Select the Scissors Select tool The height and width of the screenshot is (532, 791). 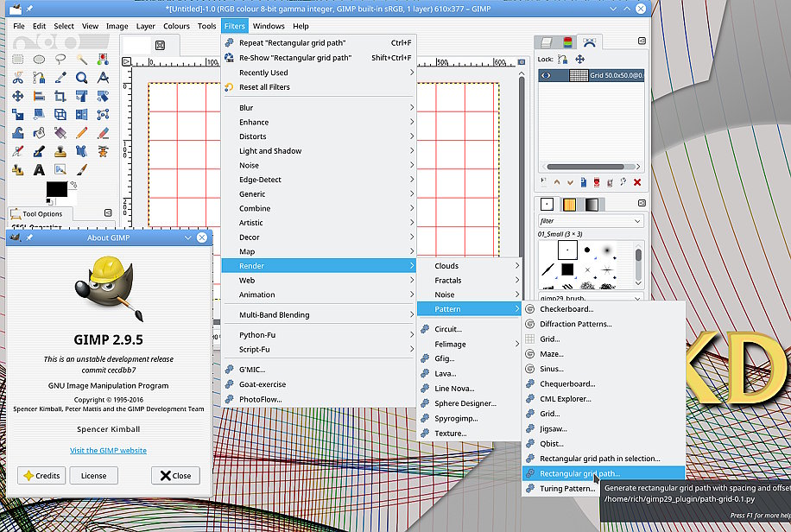click(x=17, y=78)
